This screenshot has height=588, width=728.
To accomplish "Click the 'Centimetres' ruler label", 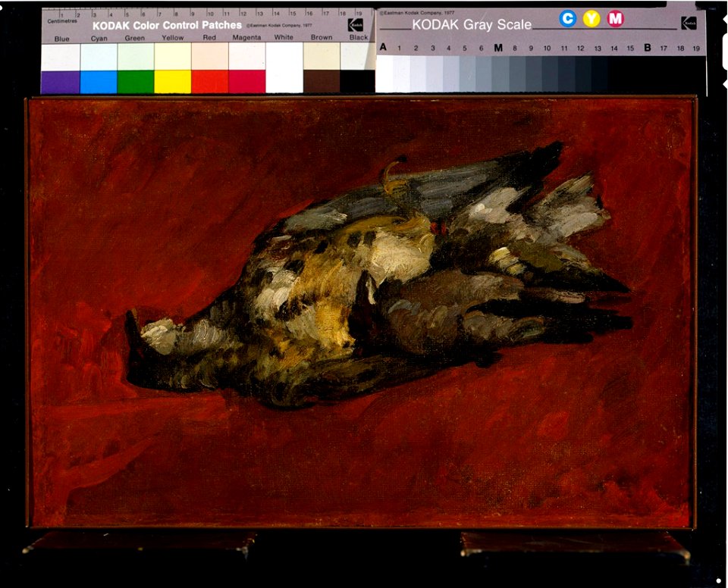I will (x=62, y=21).
